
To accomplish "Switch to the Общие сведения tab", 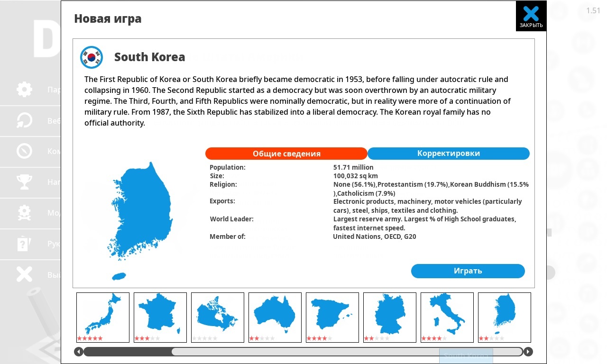I will [286, 154].
